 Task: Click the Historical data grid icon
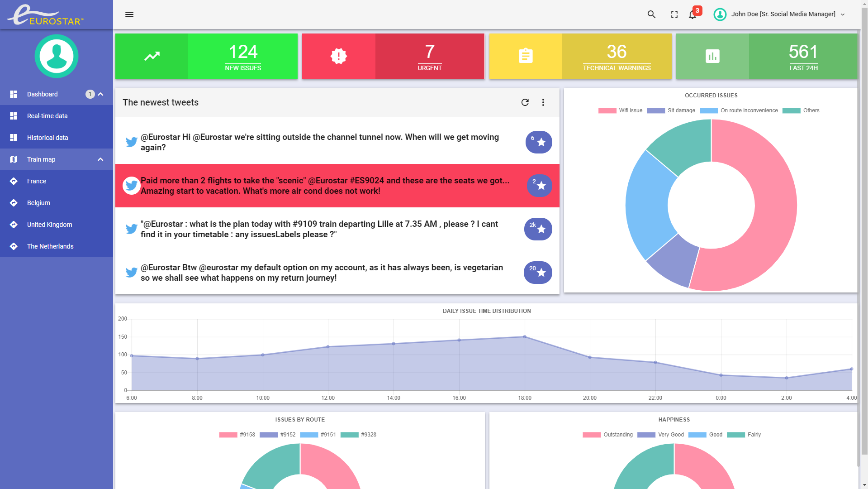coord(14,138)
